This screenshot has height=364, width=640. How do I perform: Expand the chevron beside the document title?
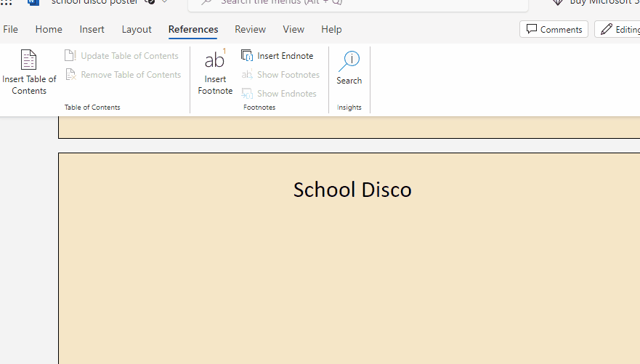point(165,2)
